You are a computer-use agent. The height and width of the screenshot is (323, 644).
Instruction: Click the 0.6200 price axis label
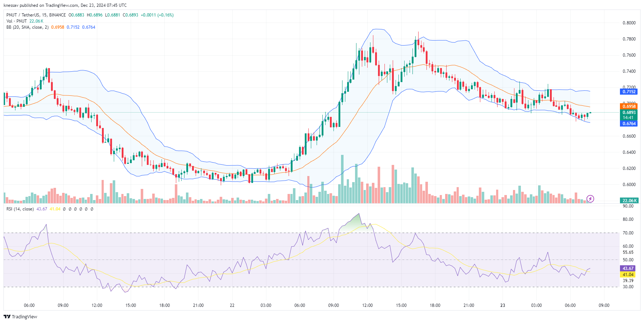pos(629,168)
